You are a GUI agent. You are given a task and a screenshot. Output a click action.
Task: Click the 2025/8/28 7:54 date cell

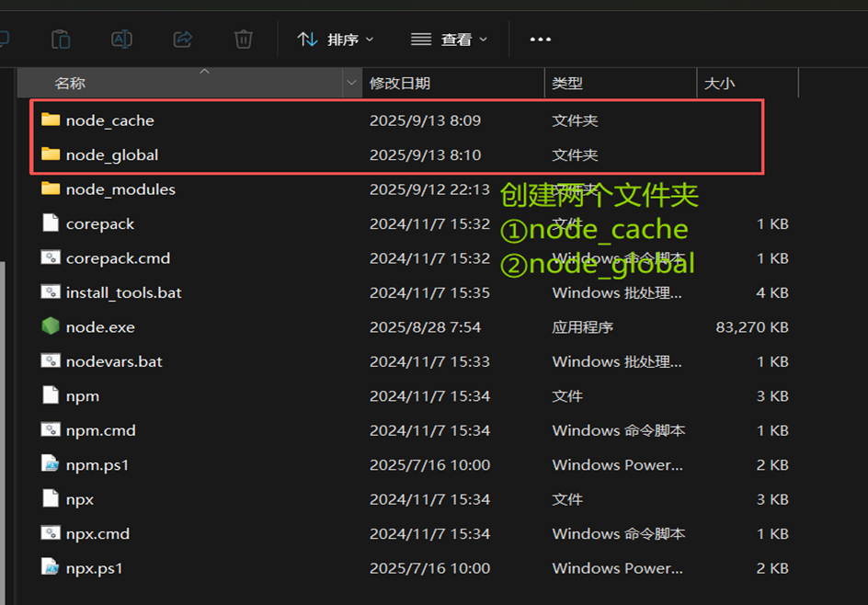(425, 327)
